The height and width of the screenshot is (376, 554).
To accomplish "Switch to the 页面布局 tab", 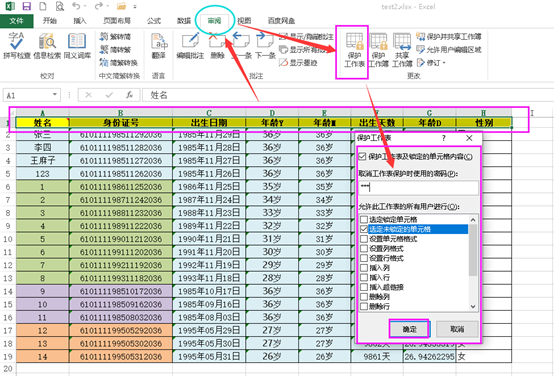I will pos(117,21).
